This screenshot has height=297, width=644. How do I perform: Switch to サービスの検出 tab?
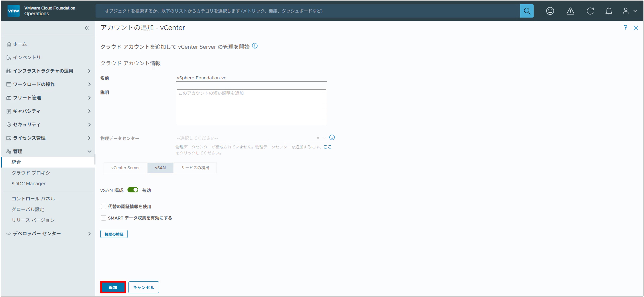[x=195, y=168]
